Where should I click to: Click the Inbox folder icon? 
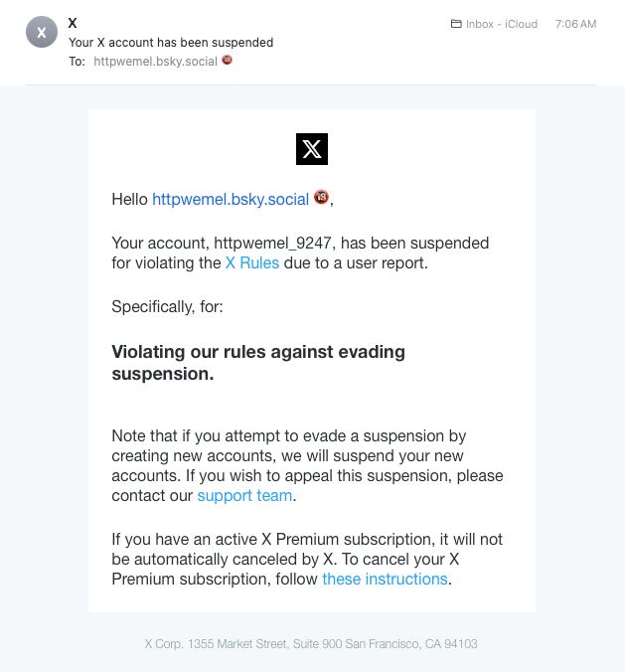click(x=456, y=24)
